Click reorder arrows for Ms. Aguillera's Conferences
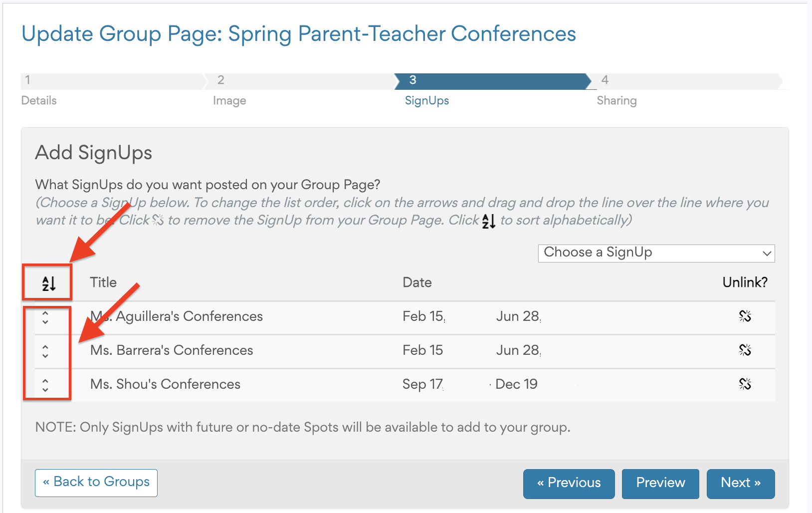The width and height of the screenshot is (812, 513). coord(45,317)
